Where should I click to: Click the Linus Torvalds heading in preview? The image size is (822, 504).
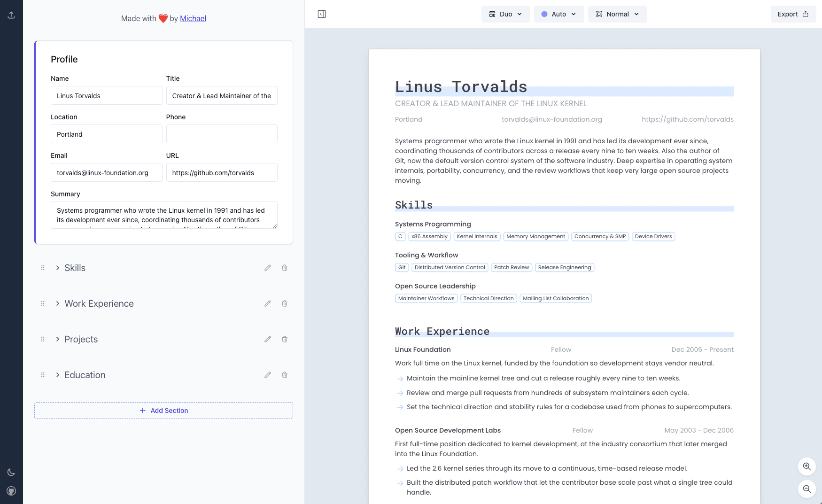(x=461, y=86)
